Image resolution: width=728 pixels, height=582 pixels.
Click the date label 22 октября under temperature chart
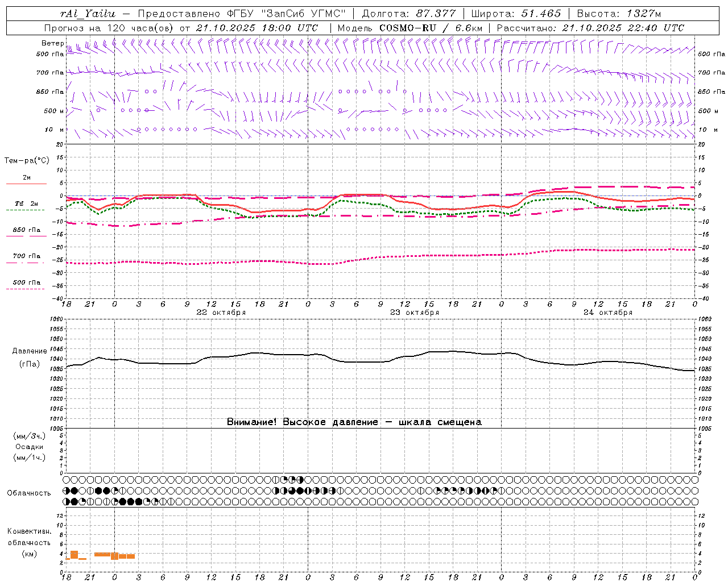point(221,313)
